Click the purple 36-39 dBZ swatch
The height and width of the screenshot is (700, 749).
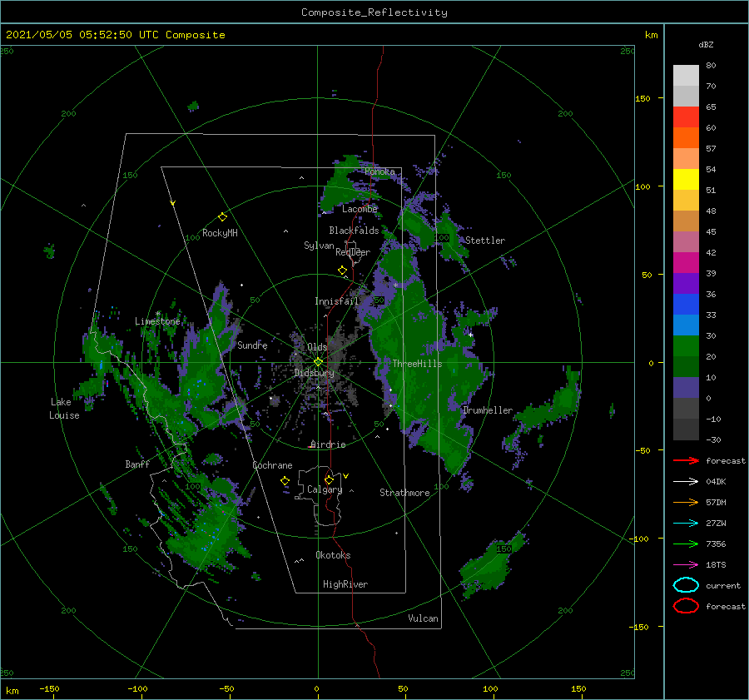pyautogui.click(x=686, y=283)
